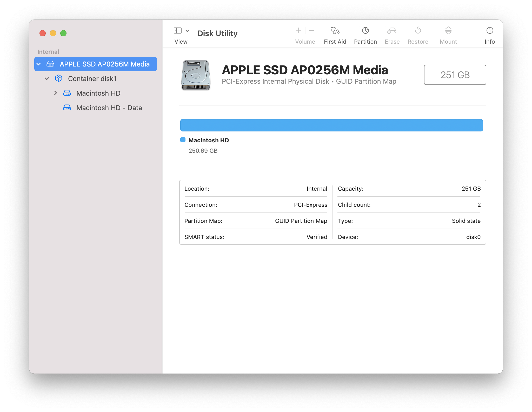Select Macintosh HD volume row
This screenshot has height=412, width=532.
click(x=96, y=93)
